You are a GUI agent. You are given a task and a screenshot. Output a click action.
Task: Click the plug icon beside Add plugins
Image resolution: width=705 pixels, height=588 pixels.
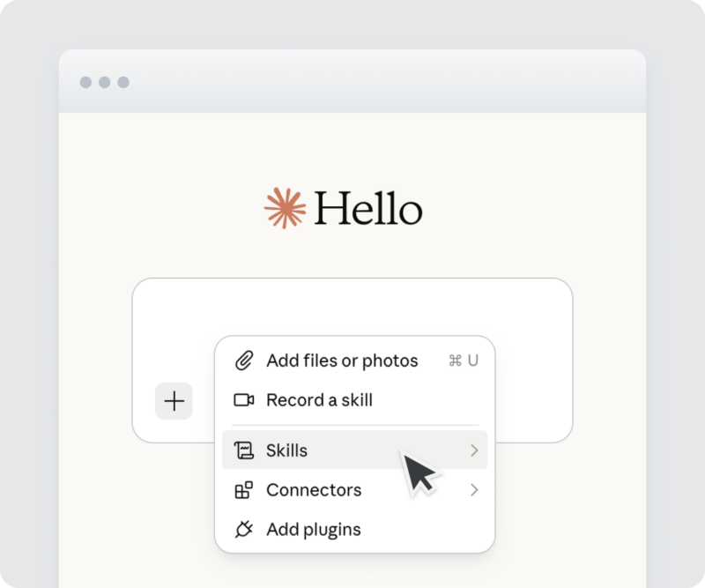click(x=244, y=529)
